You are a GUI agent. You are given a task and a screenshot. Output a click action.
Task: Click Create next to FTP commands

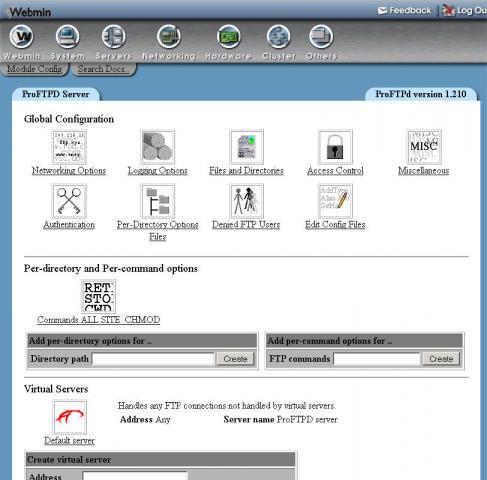(x=441, y=359)
